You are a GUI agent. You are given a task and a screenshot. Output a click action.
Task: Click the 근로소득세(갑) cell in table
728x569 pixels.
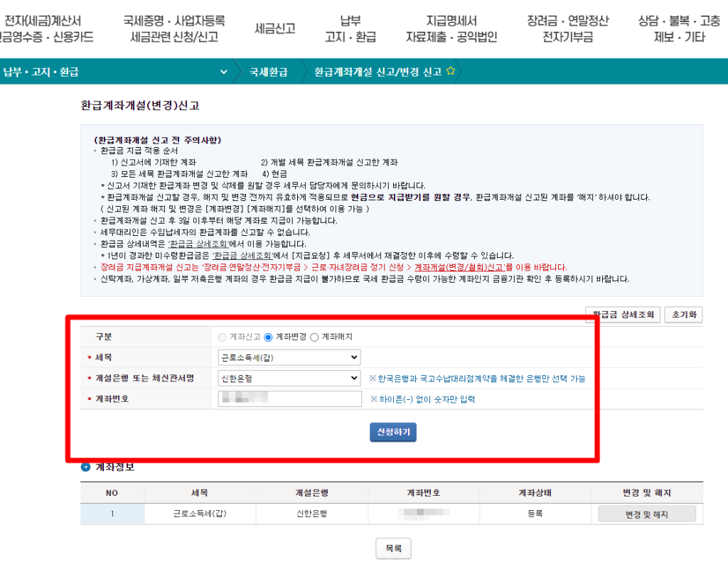click(200, 514)
